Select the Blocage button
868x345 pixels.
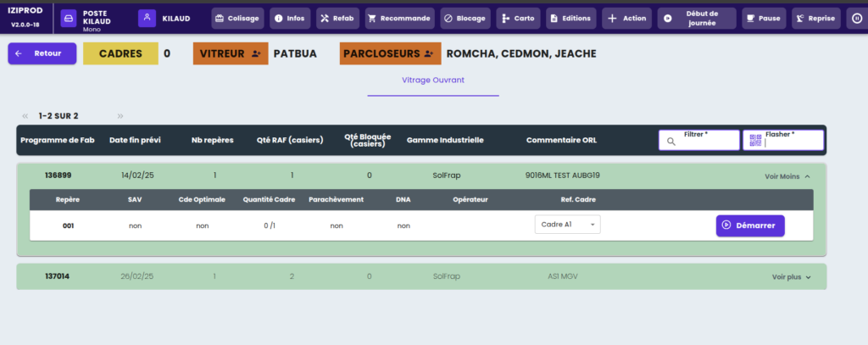(x=465, y=18)
